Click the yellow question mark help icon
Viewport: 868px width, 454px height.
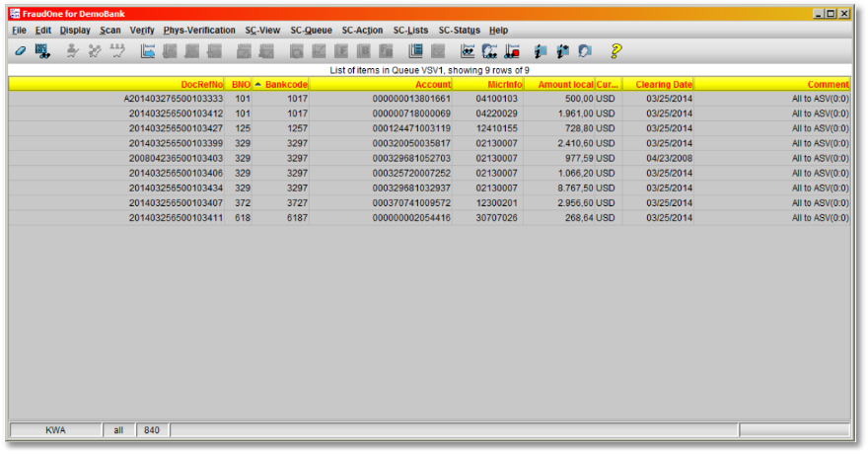(615, 50)
